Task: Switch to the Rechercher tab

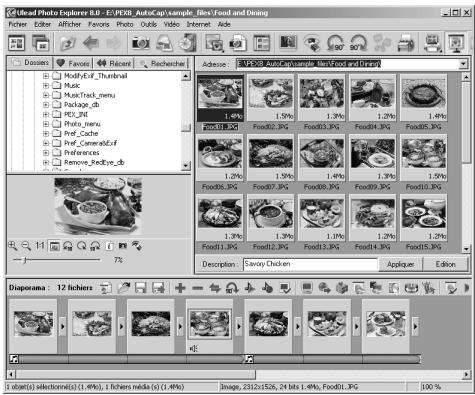Action: pos(162,63)
